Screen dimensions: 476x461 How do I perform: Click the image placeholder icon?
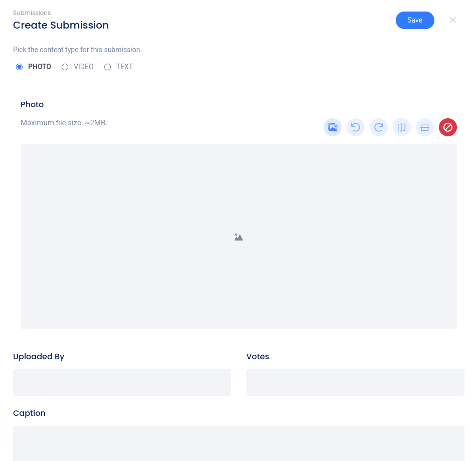tap(239, 237)
